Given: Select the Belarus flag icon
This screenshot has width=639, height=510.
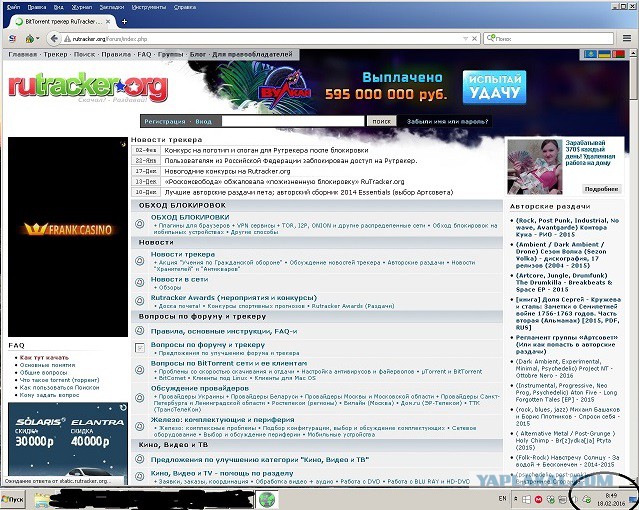Looking at the screenshot, I should pos(618,54).
